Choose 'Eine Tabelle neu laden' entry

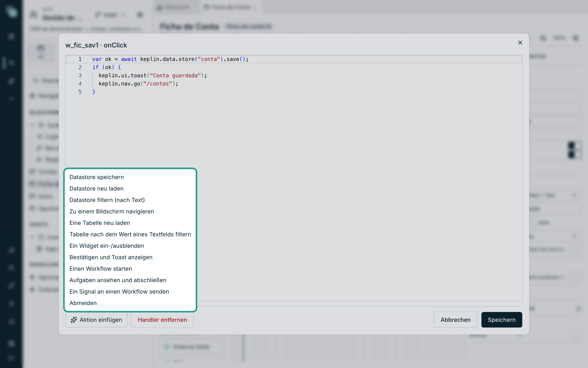pyautogui.click(x=130, y=223)
